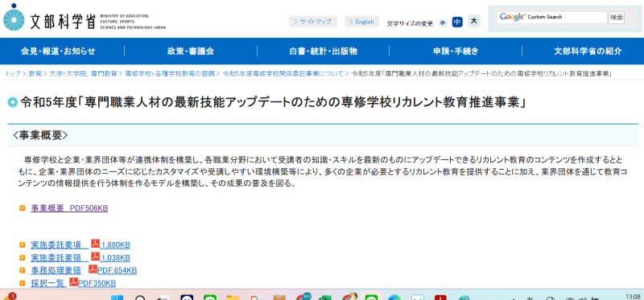Screen dimensions: 644x300
Task: Set font size to 小
Action: (x=442, y=23)
